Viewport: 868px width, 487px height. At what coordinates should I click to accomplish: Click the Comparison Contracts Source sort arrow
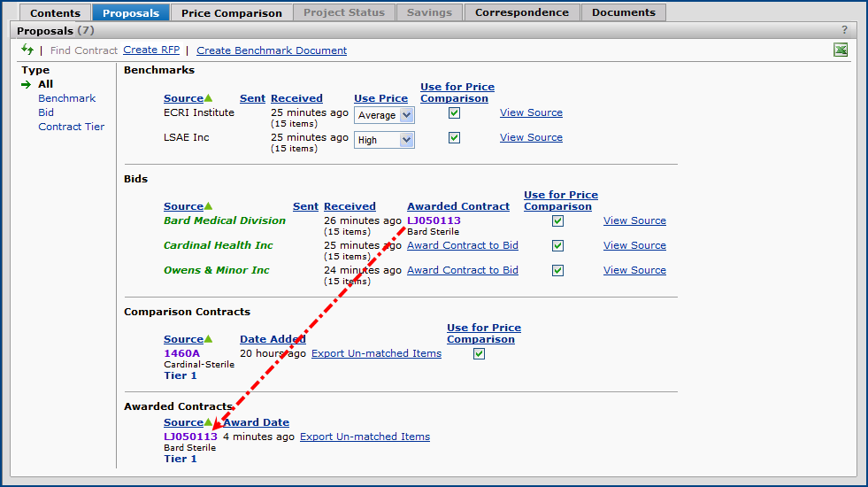pyautogui.click(x=209, y=339)
